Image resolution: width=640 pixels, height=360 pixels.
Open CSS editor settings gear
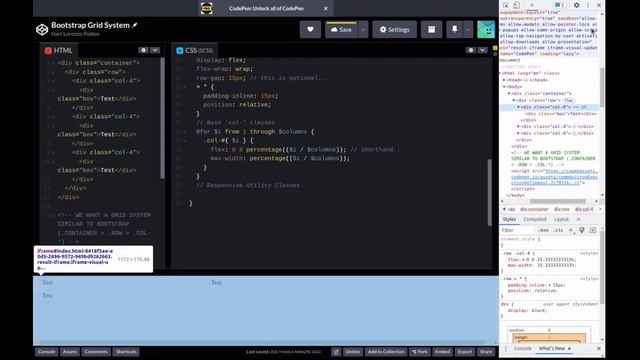[x=471, y=50]
